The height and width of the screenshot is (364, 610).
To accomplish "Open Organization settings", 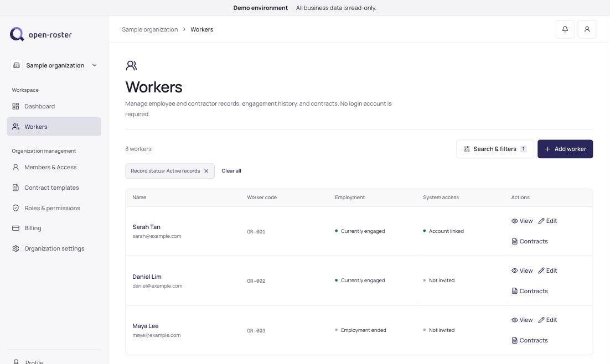I will (x=54, y=248).
